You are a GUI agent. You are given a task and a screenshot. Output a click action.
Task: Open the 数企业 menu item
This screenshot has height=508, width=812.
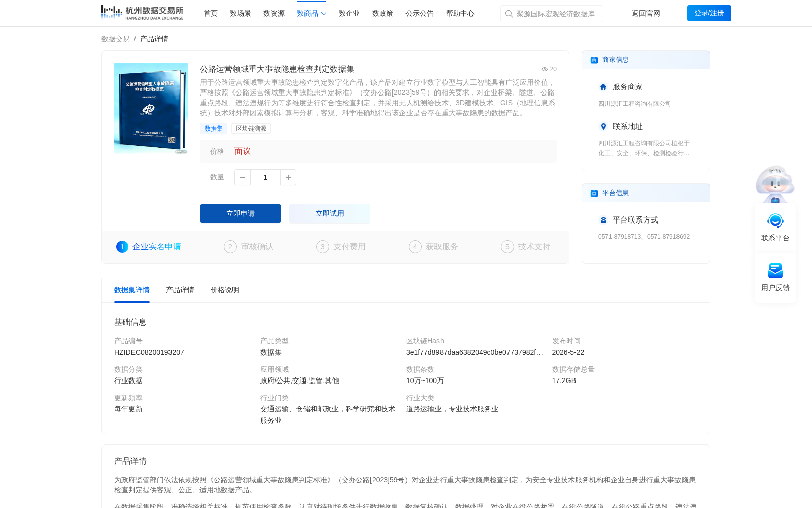[x=349, y=13]
